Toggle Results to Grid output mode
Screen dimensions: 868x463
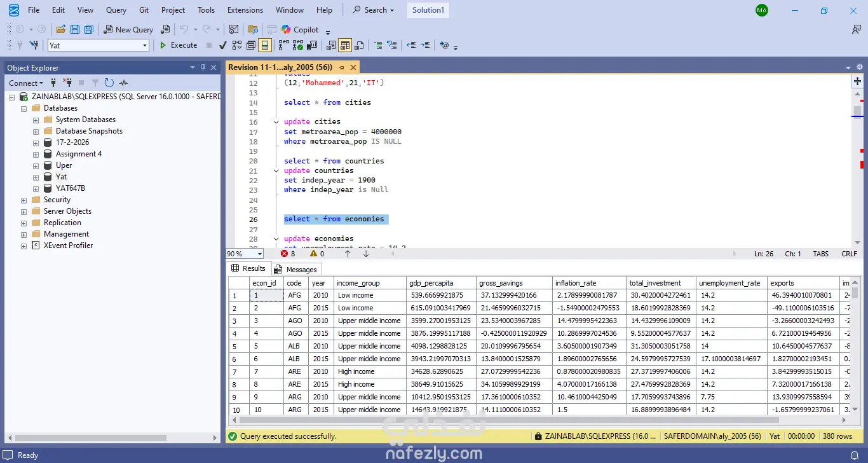[x=345, y=45]
